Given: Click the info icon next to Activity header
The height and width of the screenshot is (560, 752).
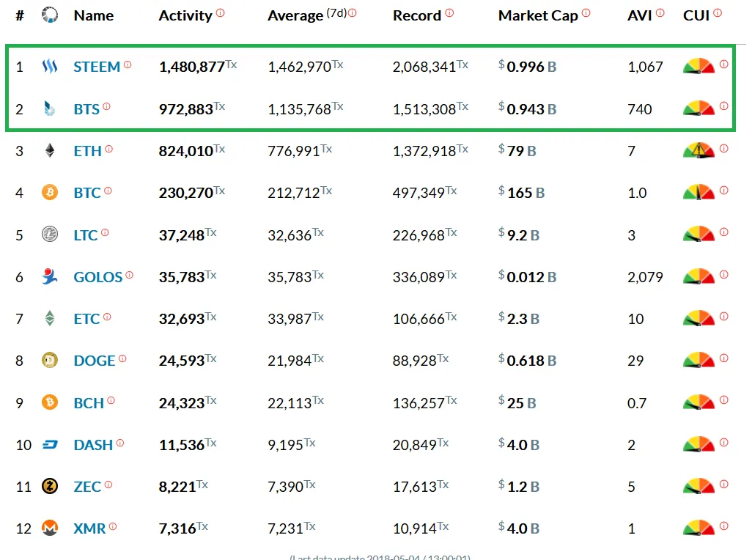Looking at the screenshot, I should 220,12.
